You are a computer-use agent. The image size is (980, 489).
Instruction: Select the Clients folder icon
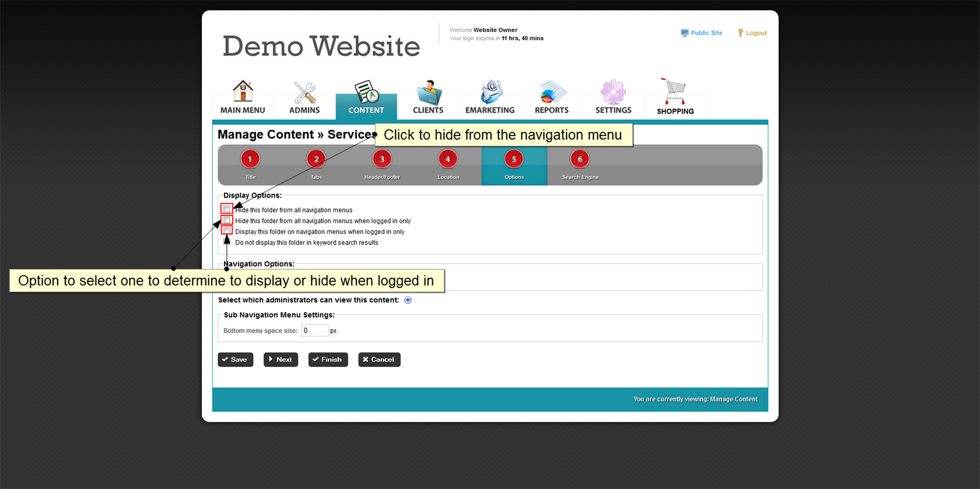pyautogui.click(x=428, y=92)
